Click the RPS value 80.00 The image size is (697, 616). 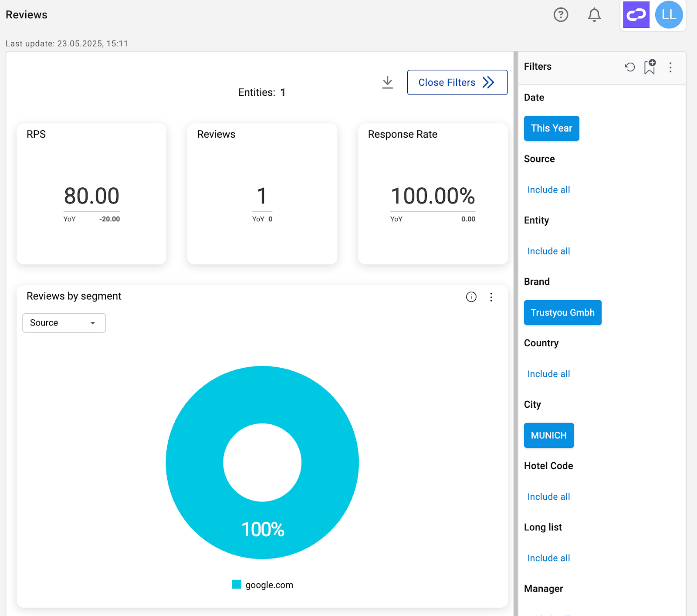tap(91, 196)
